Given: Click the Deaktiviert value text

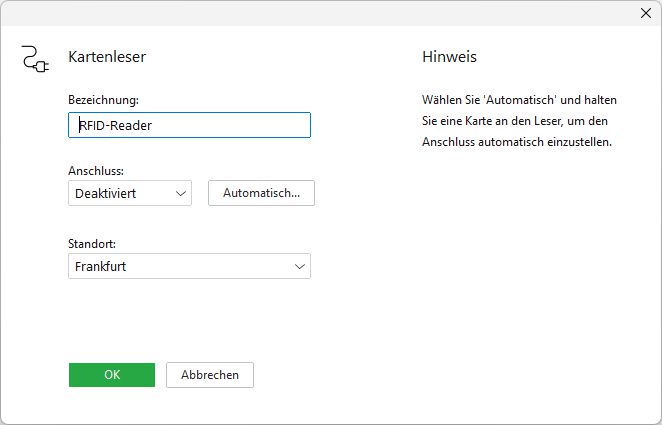Looking at the screenshot, I should 106,193.
